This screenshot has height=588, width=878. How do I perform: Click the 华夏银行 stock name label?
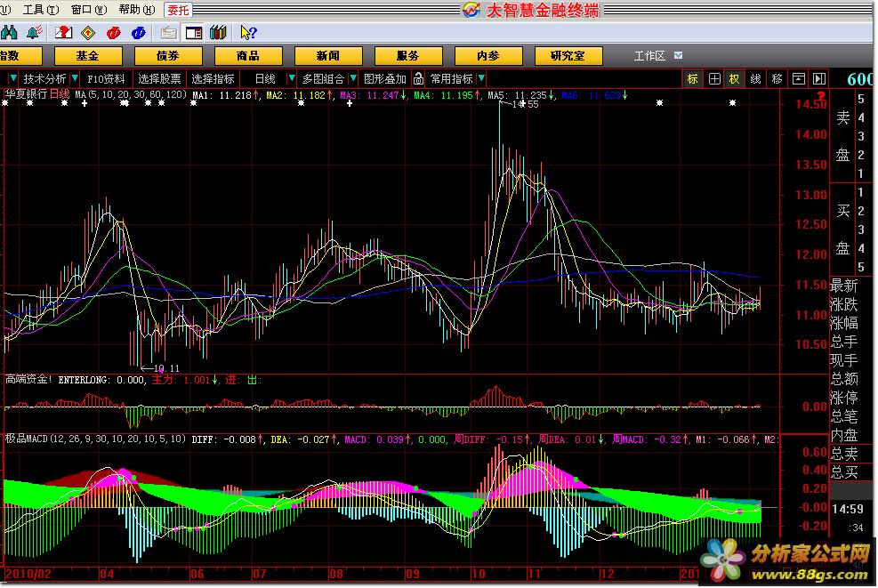(27, 94)
